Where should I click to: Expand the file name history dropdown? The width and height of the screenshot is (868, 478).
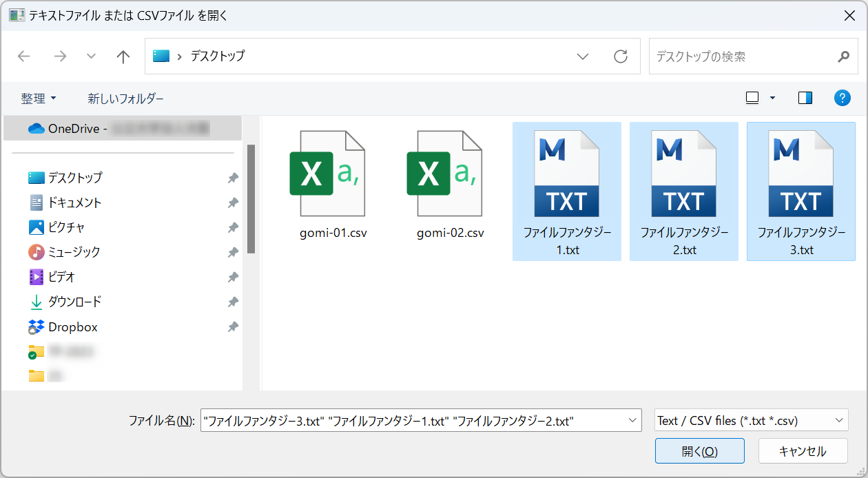[633, 420]
